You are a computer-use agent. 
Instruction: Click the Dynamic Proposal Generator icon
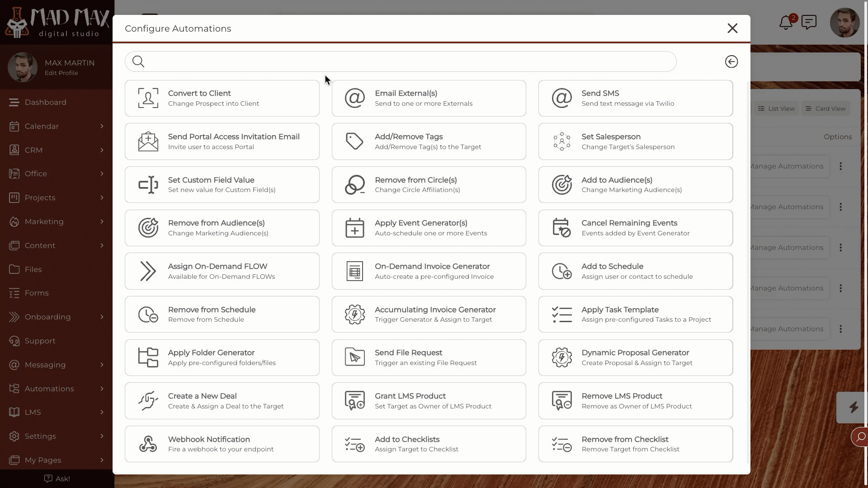[x=561, y=357]
